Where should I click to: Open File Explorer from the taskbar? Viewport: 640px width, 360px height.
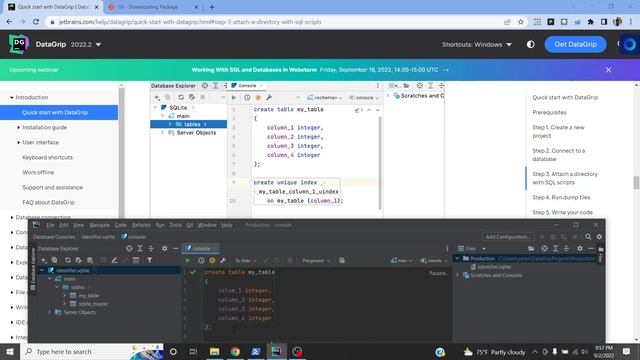(214, 351)
